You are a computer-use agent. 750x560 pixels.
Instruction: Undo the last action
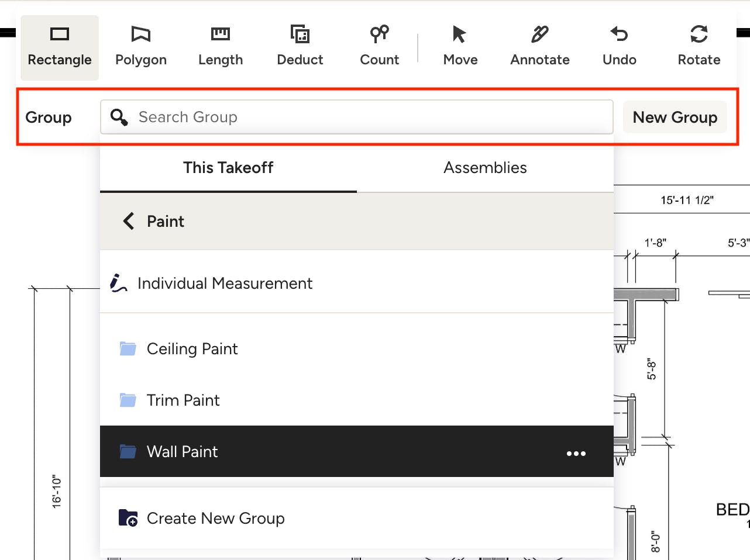620,47
